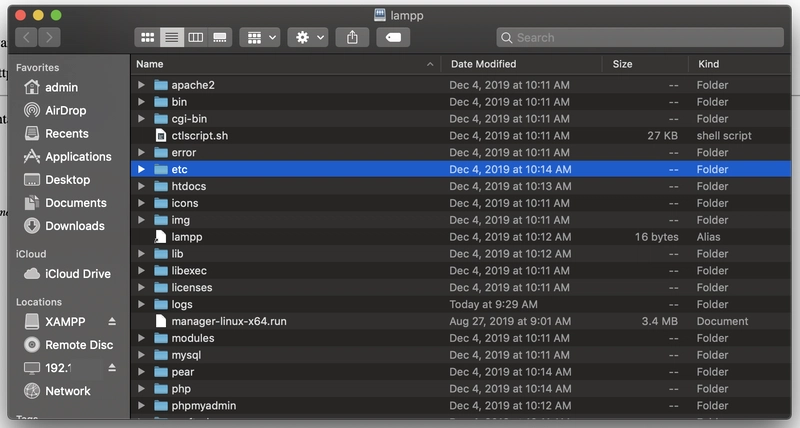The image size is (800, 428).
Task: Go forward with the forward arrow
Action: [49, 37]
